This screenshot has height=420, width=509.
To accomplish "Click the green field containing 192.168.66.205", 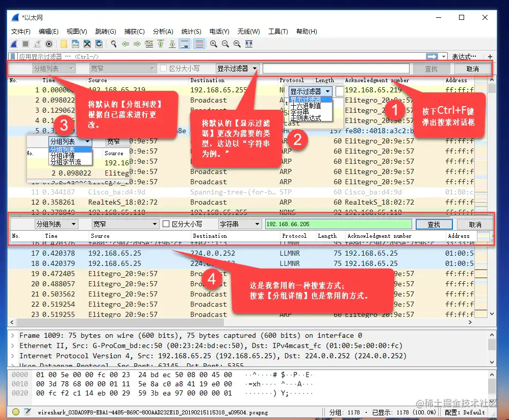I will pyautogui.click(x=339, y=224).
